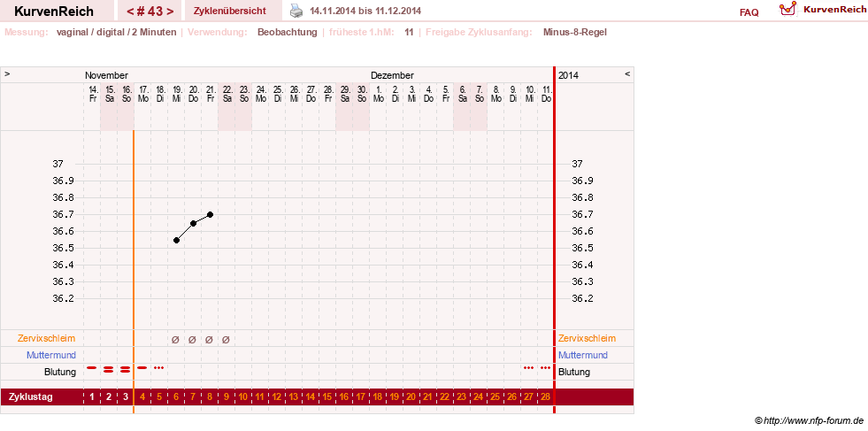Click date header 1. Mo in Dezember
Viewport: 868px width, 431px height.
coord(378,94)
